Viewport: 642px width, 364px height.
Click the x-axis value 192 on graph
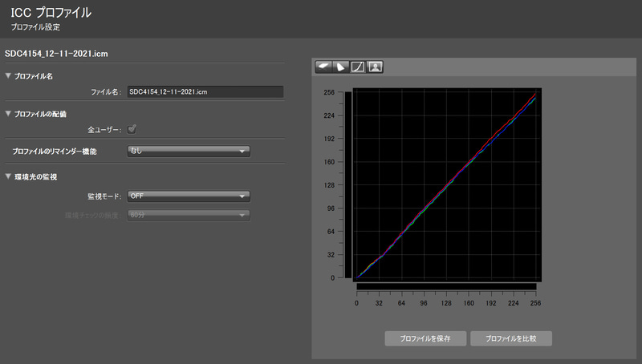point(491,303)
